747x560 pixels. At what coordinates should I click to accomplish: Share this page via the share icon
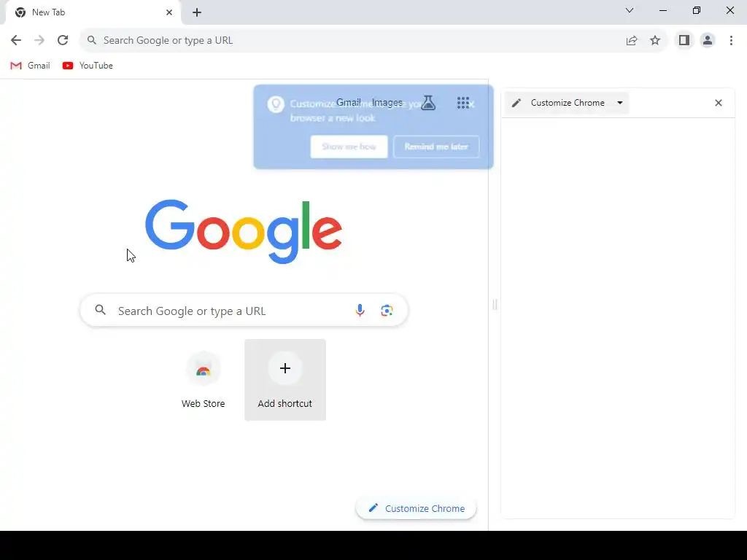[632, 41]
